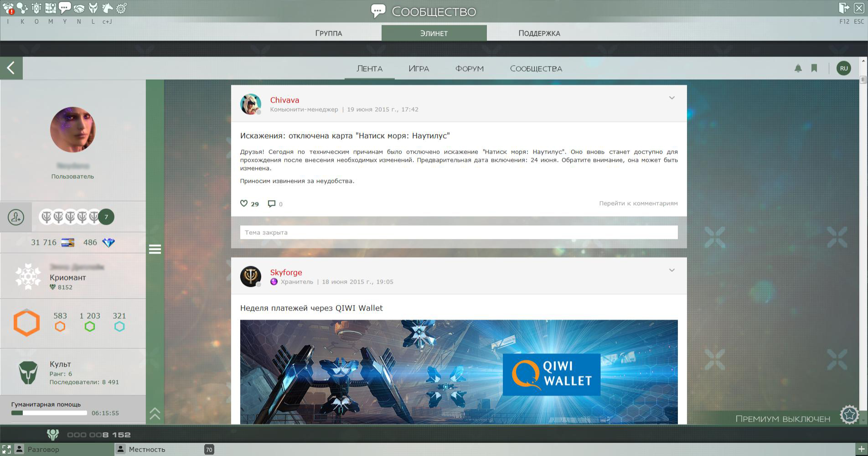The height and width of the screenshot is (456, 868).
Task: Add chat tab with plus button
Action: (x=861, y=450)
